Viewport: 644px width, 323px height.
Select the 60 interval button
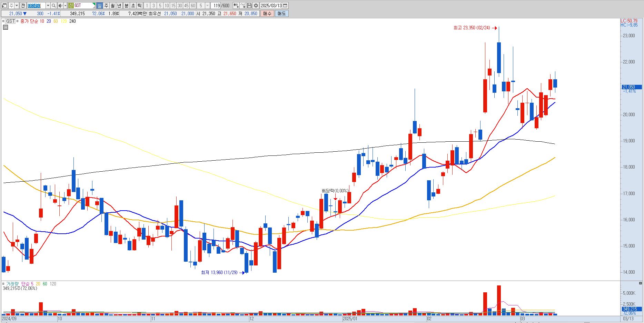(193, 6)
